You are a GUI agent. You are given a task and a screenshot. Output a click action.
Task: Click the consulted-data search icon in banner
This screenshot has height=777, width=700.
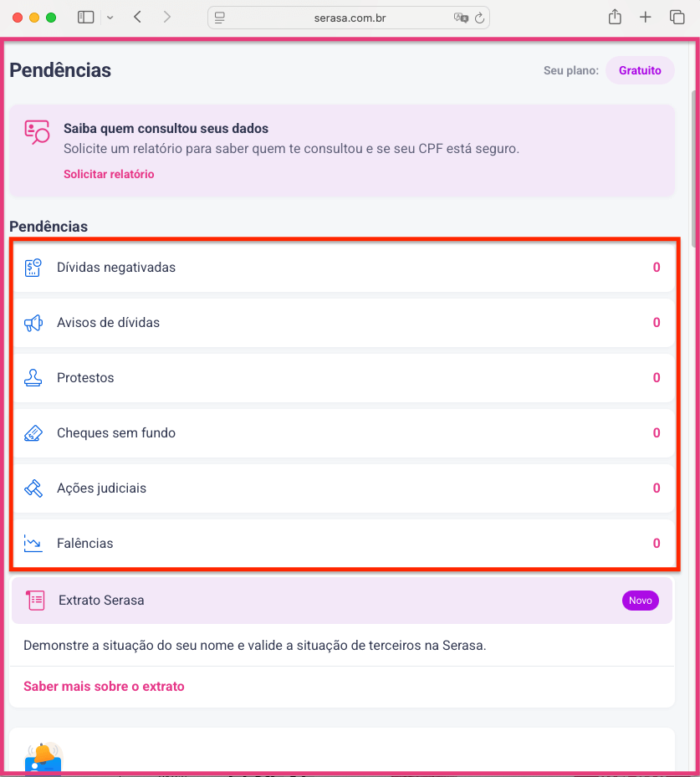tap(38, 132)
